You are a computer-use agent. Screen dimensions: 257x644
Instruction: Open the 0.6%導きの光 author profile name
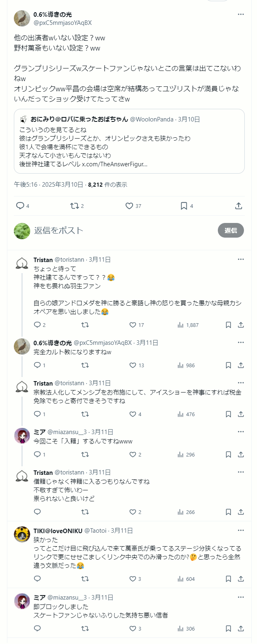coord(53,15)
